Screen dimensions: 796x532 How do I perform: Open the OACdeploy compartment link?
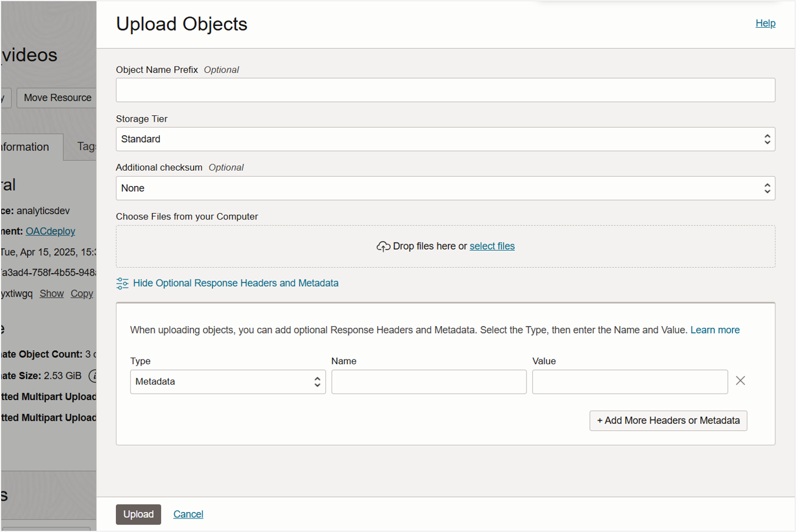(50, 231)
